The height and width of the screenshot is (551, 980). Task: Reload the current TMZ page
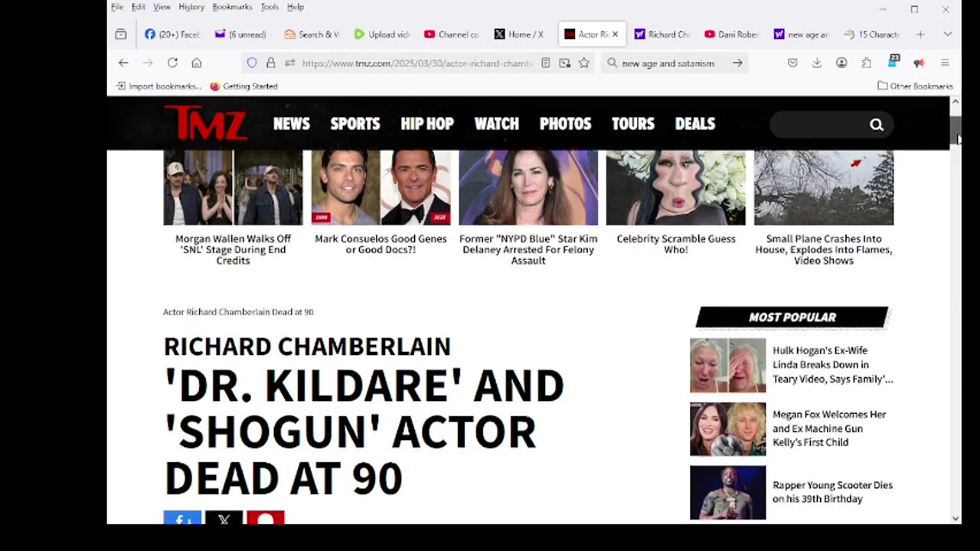pyautogui.click(x=172, y=63)
